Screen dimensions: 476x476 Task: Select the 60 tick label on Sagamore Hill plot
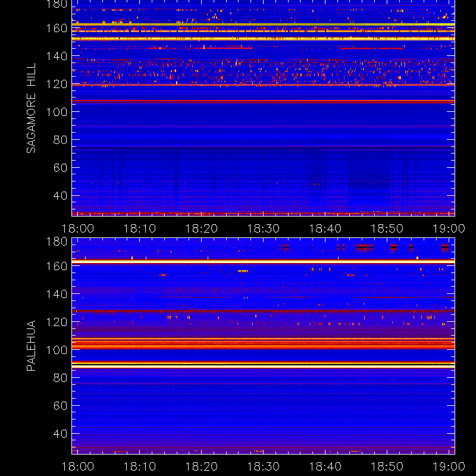point(60,168)
